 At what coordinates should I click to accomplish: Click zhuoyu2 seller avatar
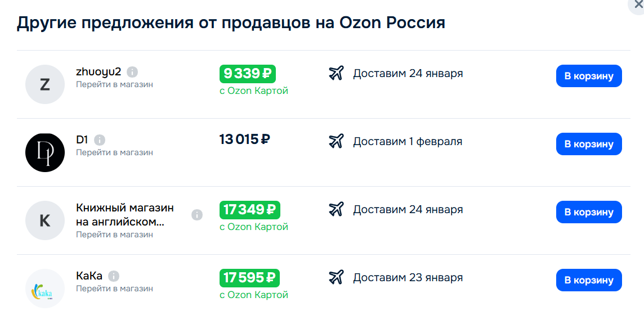pos(45,84)
